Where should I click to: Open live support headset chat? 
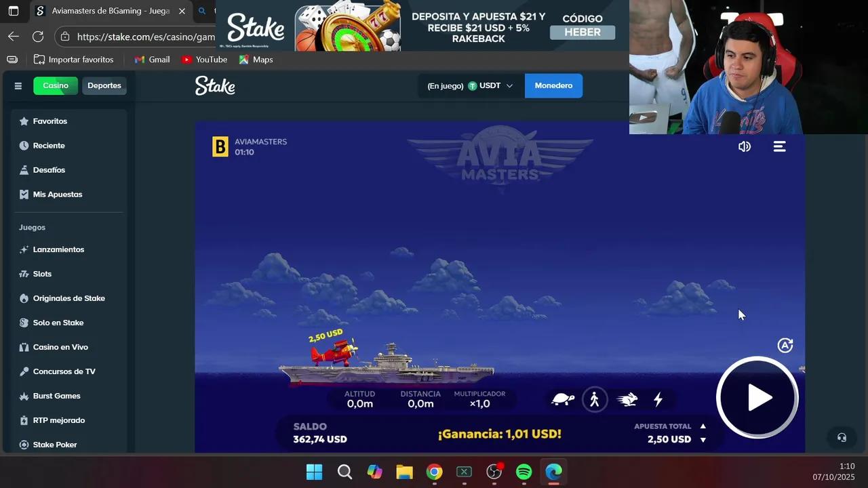tap(842, 438)
